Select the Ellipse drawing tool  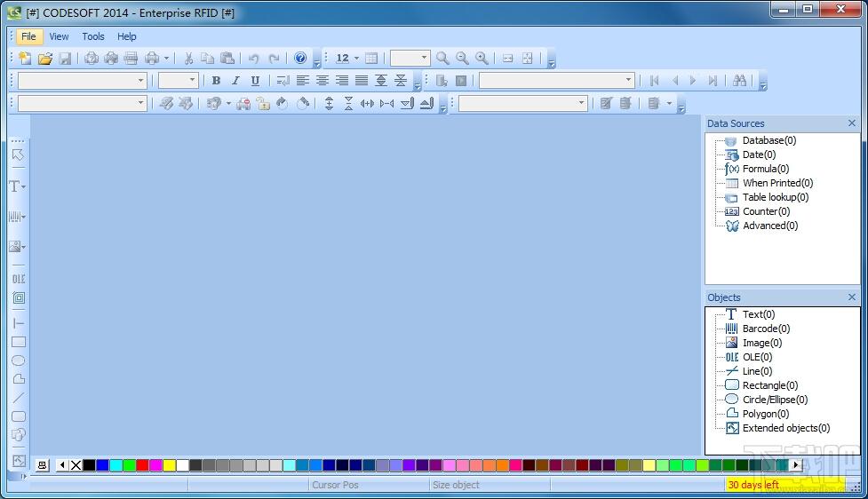coord(19,360)
